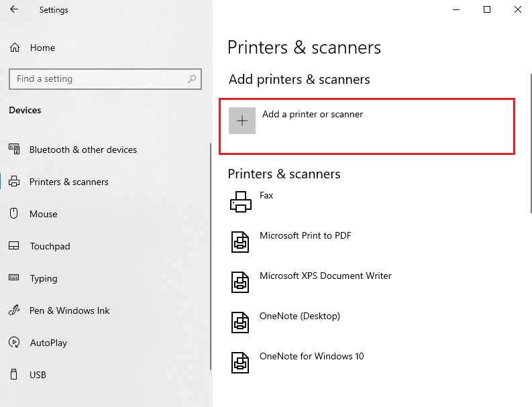
Task: Click the sidebar vertical scrollbar
Action: coord(211,256)
